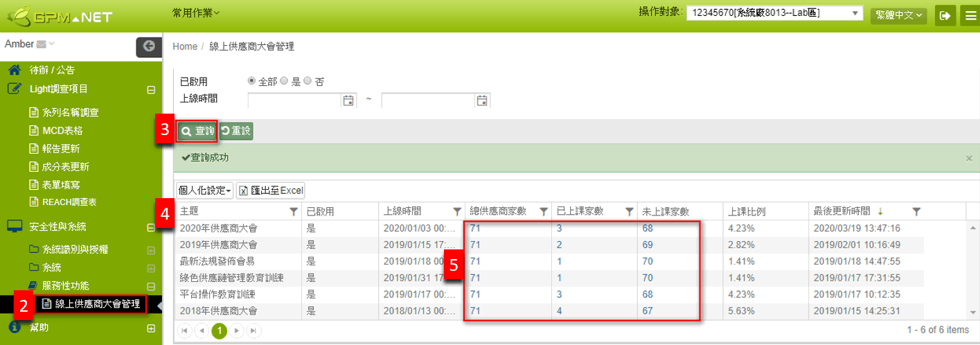The width and height of the screenshot is (980, 345).
Task: Close the 查詢成功 notification
Action: point(969,159)
